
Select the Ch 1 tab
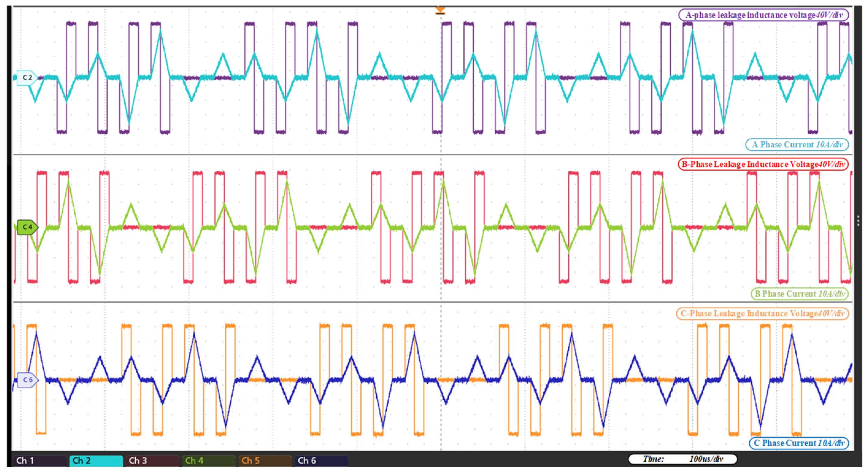pyautogui.click(x=39, y=460)
